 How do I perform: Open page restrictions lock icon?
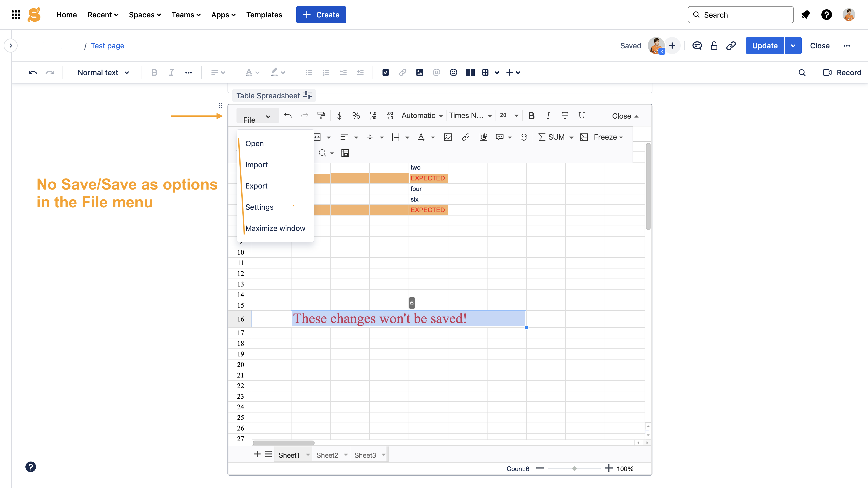coord(714,46)
